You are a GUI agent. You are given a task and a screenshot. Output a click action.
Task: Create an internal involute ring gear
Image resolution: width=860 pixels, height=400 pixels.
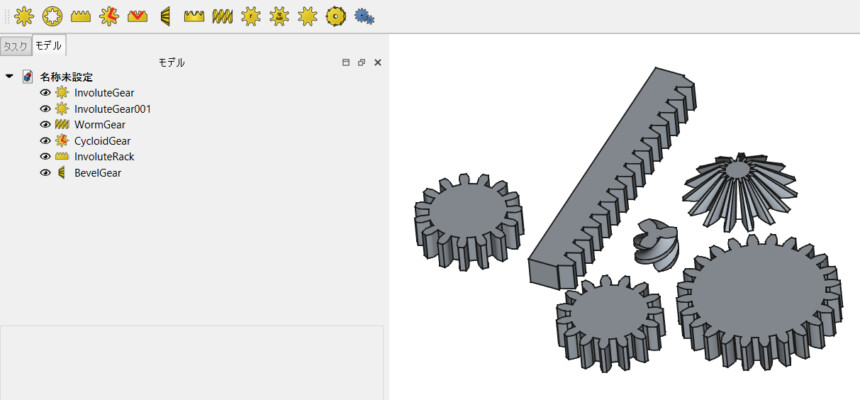[x=52, y=16]
